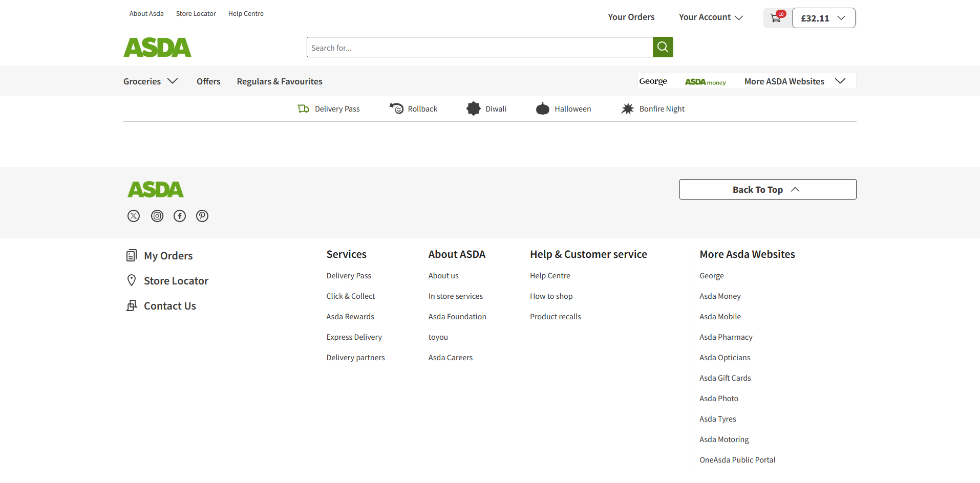Visit the Asda Pharmacy footer link

coord(726,337)
